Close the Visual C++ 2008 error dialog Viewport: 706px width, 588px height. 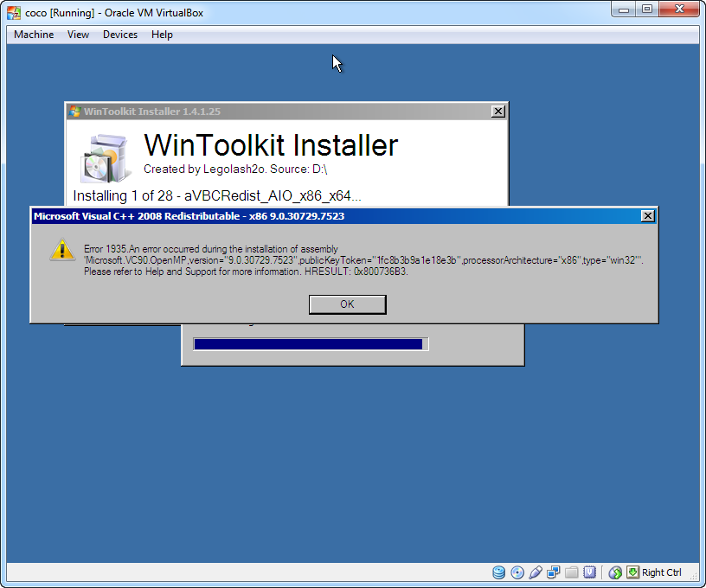[x=647, y=216]
